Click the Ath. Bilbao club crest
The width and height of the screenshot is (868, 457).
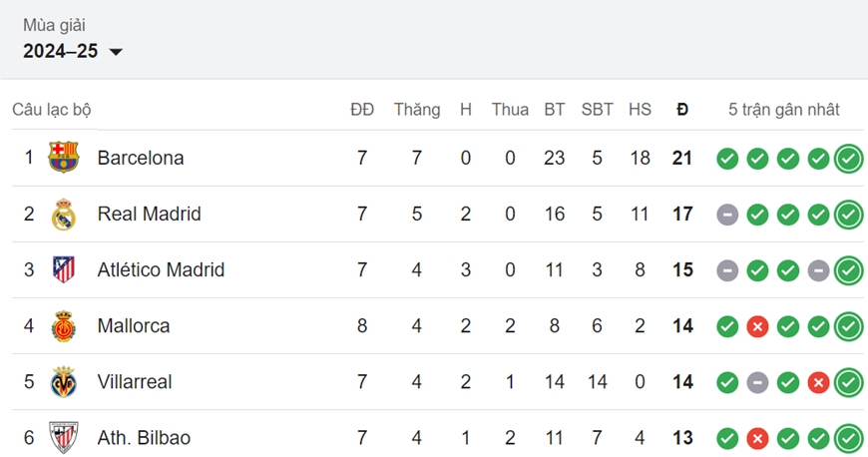click(63, 438)
